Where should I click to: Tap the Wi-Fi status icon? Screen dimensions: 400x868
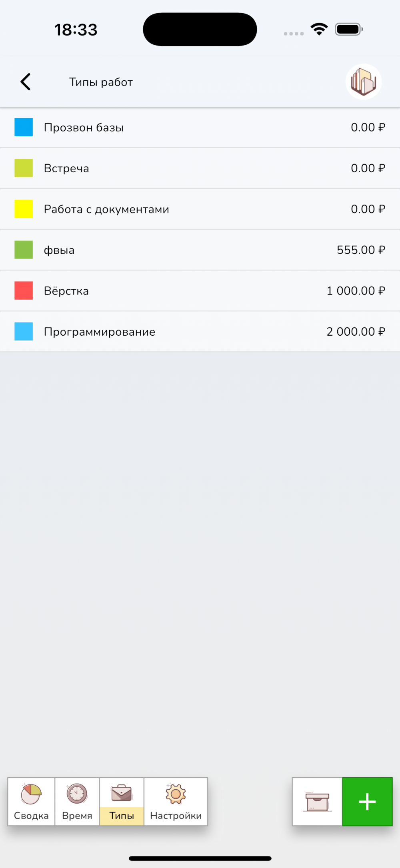(319, 30)
